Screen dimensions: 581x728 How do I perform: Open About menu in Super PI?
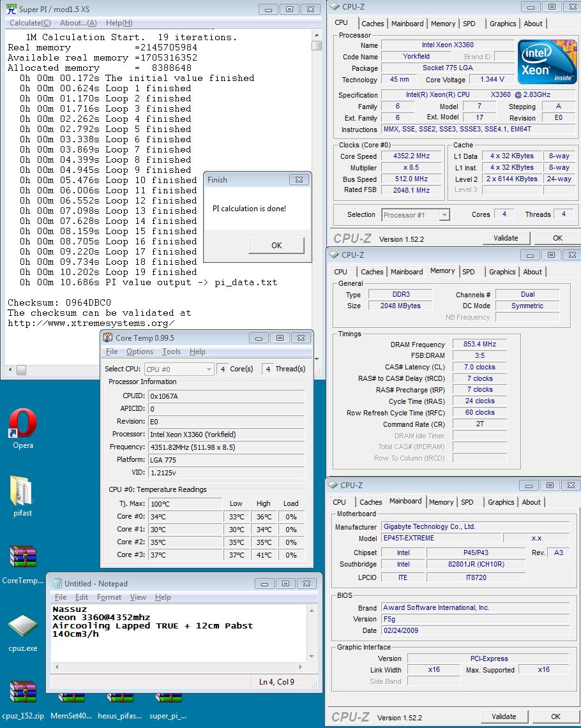[79, 23]
